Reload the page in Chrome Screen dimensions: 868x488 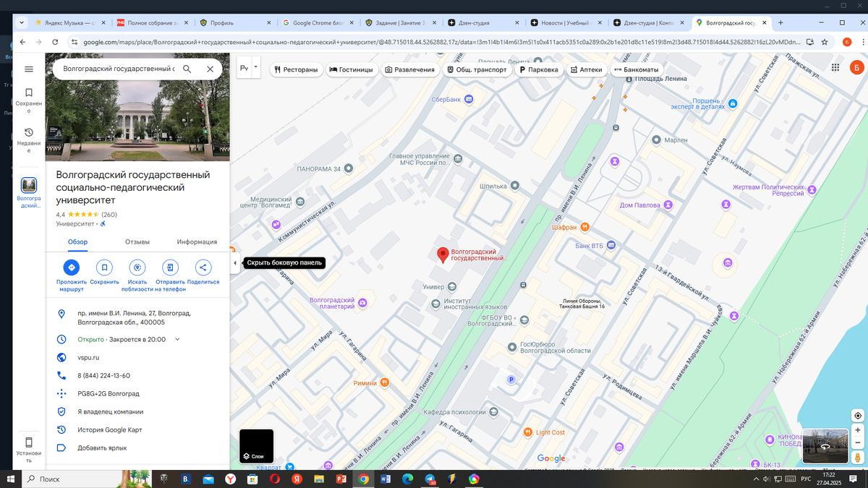click(x=56, y=42)
